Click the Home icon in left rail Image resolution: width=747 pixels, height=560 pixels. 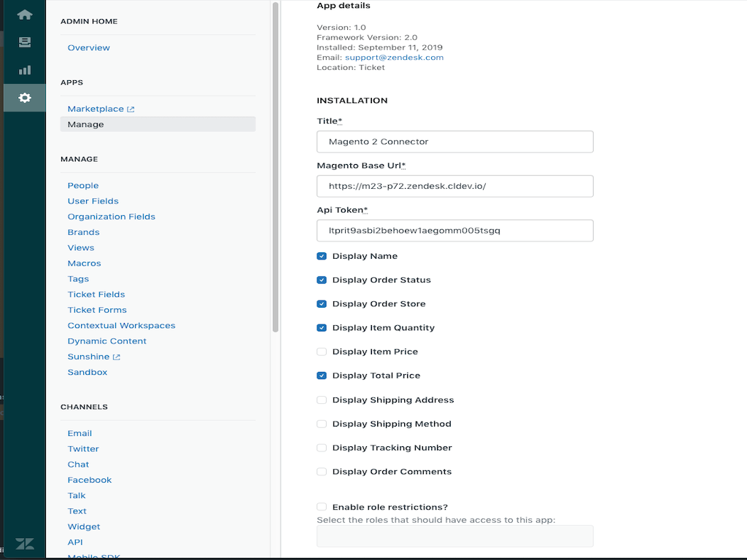click(25, 15)
